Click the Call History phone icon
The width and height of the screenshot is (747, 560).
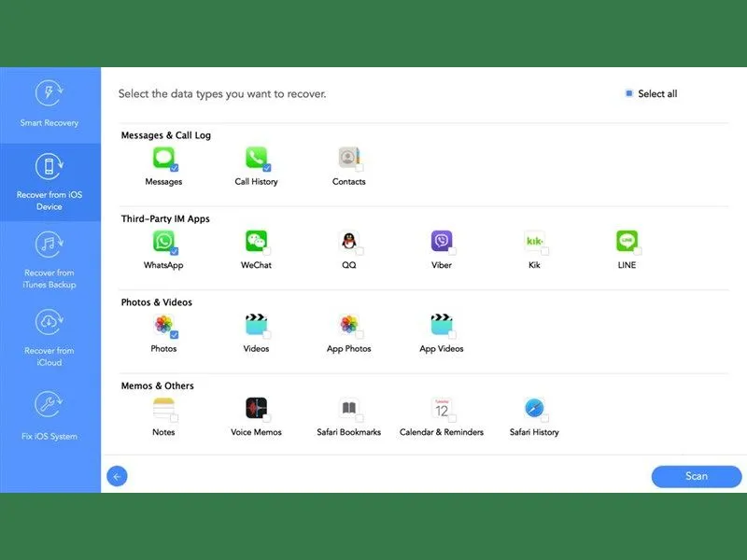[256, 157]
